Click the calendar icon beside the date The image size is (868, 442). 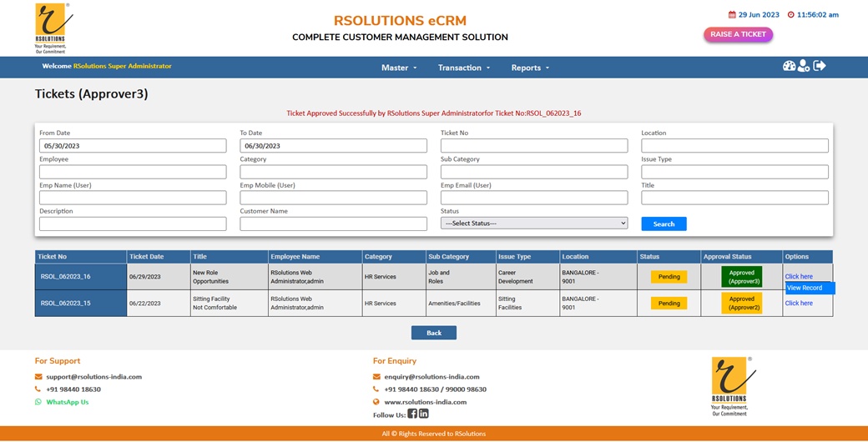pos(732,15)
